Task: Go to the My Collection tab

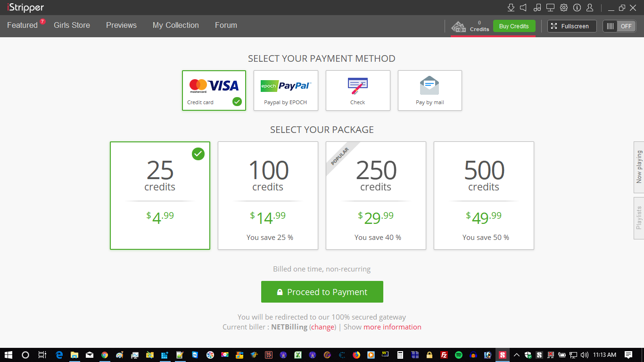Action: 176,25
